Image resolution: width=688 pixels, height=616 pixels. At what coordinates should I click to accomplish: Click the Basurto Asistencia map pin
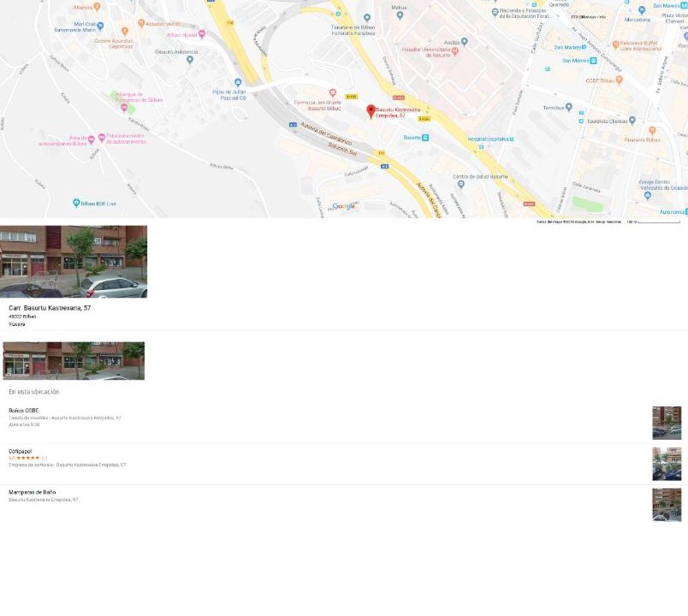click(190, 60)
